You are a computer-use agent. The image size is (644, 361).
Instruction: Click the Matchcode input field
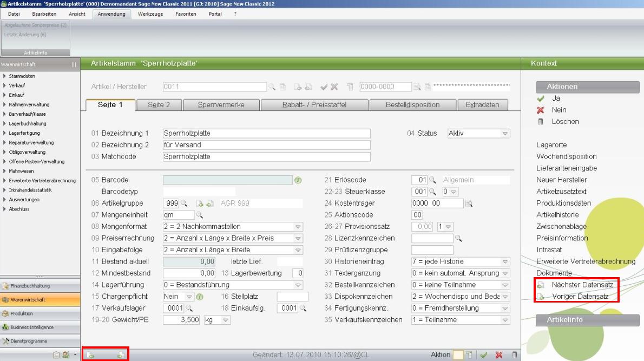click(267, 156)
